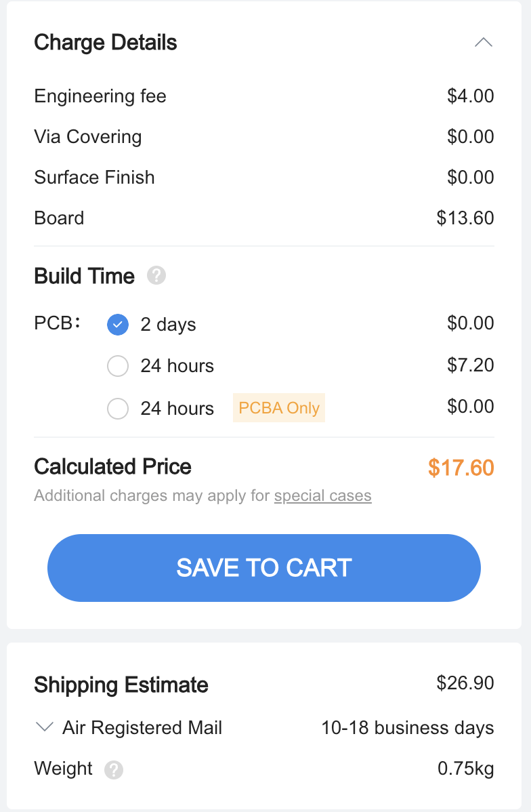Image resolution: width=531 pixels, height=812 pixels.
Task: Click the Surface Finish label
Action: pyautogui.click(x=94, y=178)
